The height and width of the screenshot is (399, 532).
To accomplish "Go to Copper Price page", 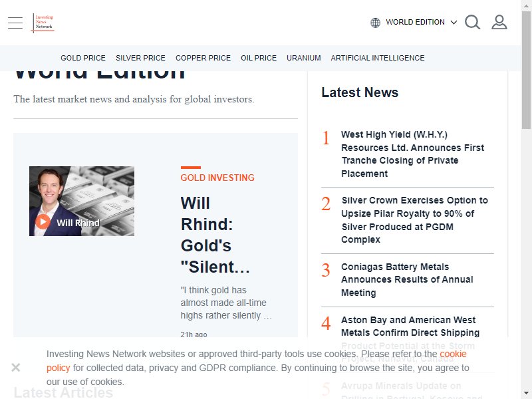I will (x=203, y=58).
